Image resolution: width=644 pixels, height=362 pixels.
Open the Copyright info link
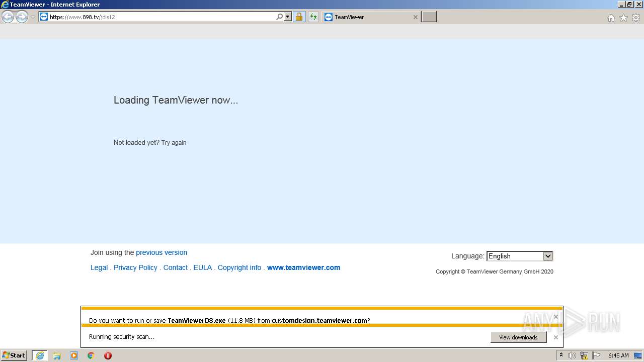(239, 267)
